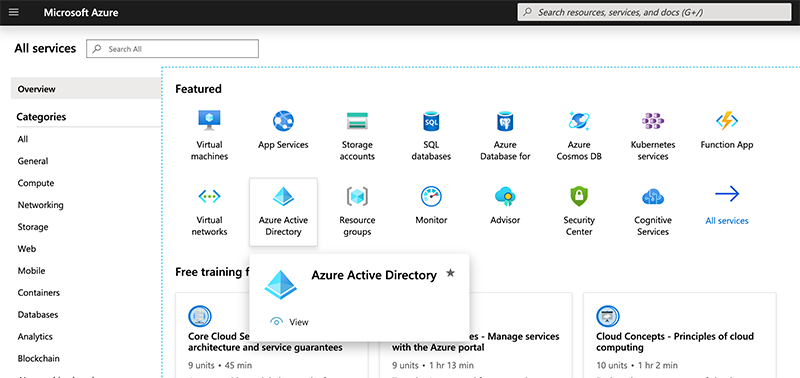Click the global search magnifier icon
The height and width of the screenshot is (378, 800).
coord(528,12)
